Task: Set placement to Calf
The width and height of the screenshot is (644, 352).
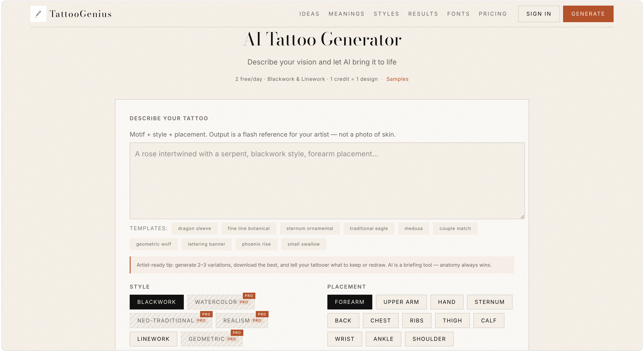Action: point(489,320)
